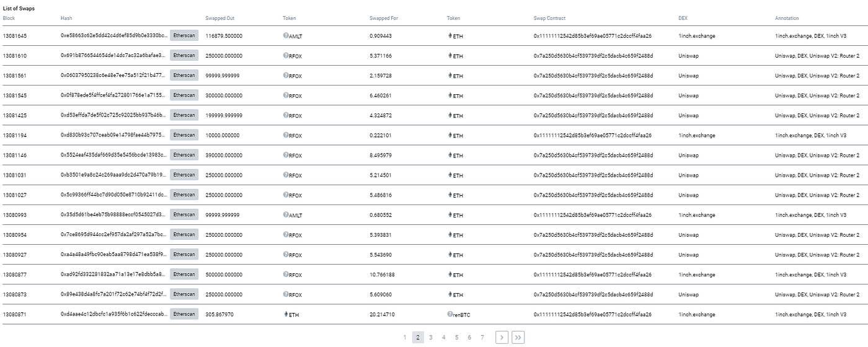Screen dimensions: 868x347
Task: Switch to page 3 of swaps
Action: (431, 337)
